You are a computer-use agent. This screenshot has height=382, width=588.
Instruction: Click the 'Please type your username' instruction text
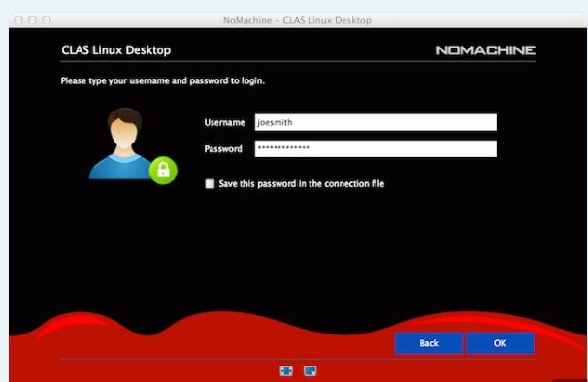click(x=163, y=81)
